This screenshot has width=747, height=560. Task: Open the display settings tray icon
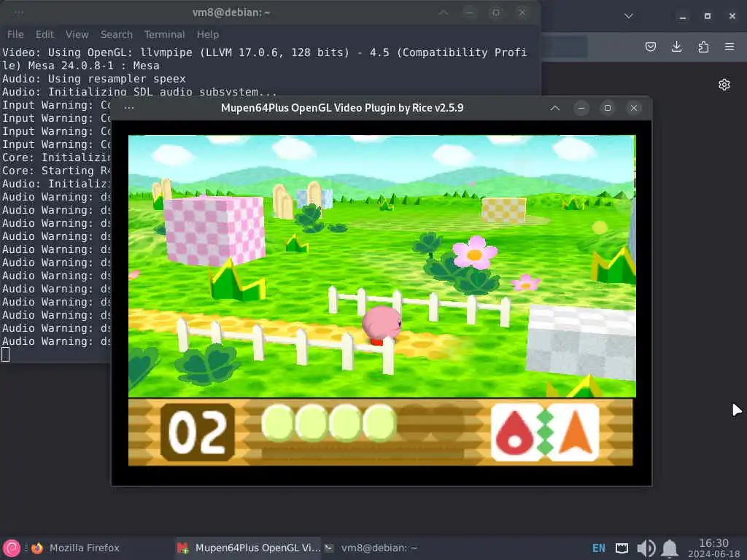(622, 548)
